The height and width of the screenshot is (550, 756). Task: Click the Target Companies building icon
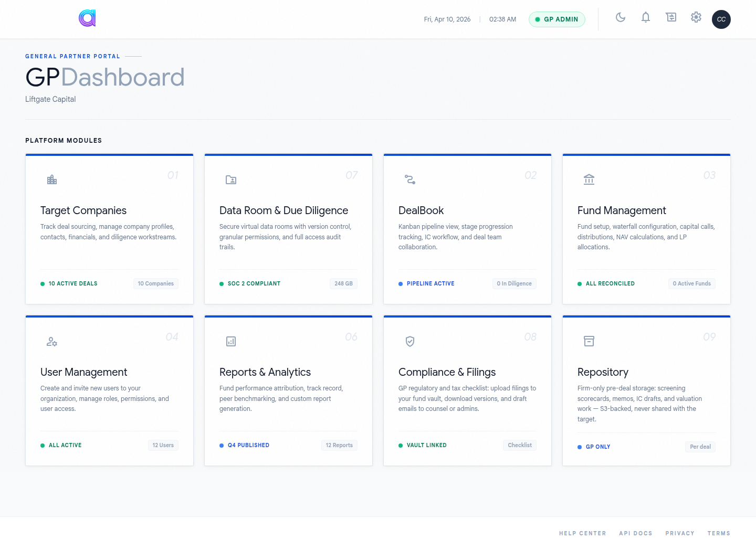52,180
